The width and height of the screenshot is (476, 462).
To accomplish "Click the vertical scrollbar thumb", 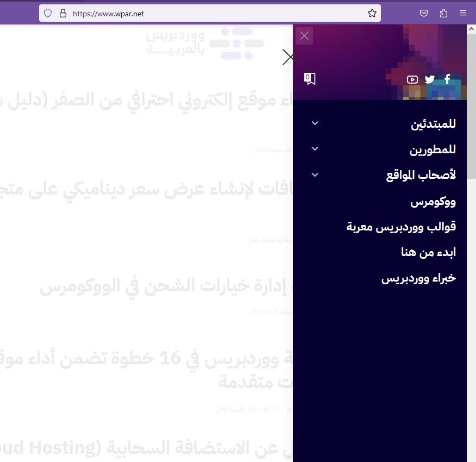I will coord(471,107).
